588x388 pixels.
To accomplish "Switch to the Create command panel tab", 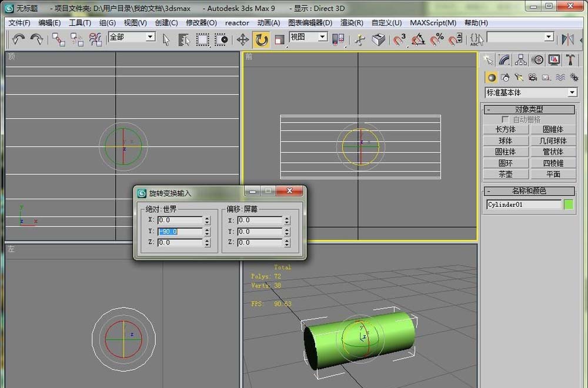I will [x=488, y=59].
